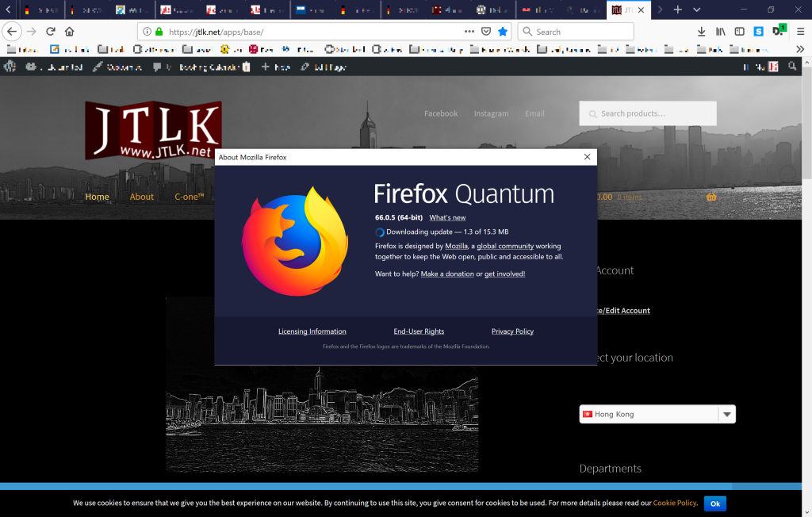812x517 pixels.
Task: List all tabs with the dropdown chevron
Action: [696, 10]
